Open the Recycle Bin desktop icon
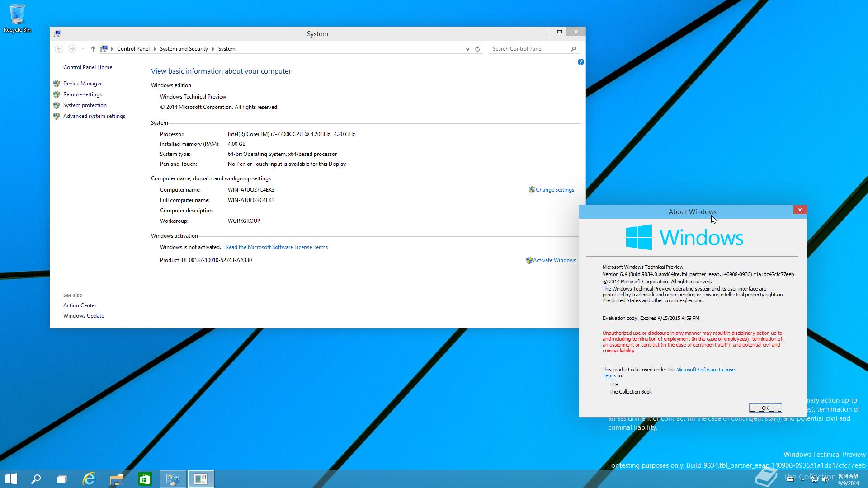Viewport: 868px width, 488px height. (17, 19)
